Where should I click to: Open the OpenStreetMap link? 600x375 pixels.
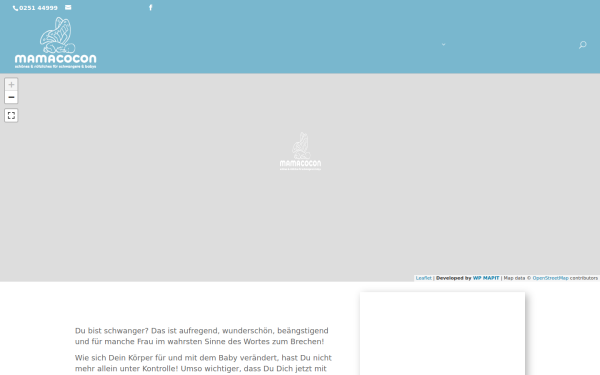(550, 278)
